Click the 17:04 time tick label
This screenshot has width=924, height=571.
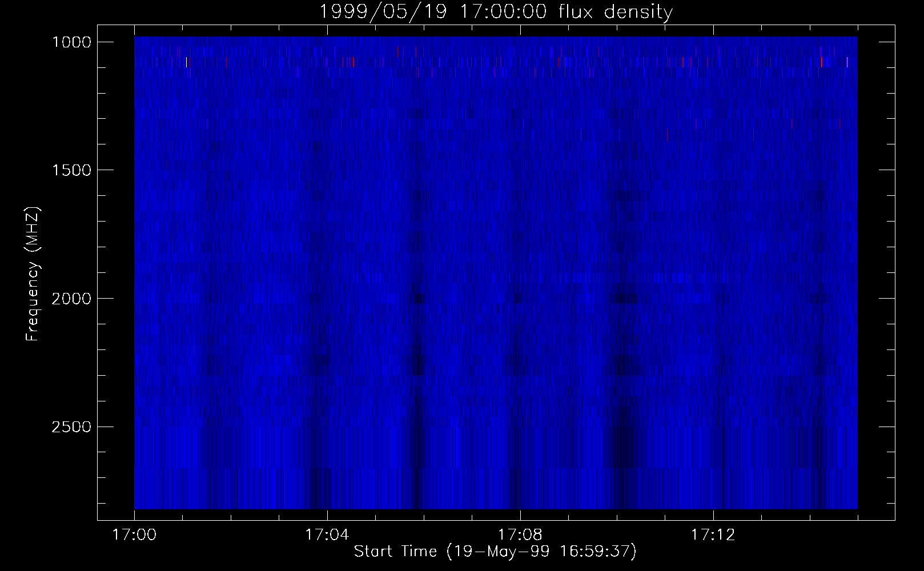click(327, 535)
